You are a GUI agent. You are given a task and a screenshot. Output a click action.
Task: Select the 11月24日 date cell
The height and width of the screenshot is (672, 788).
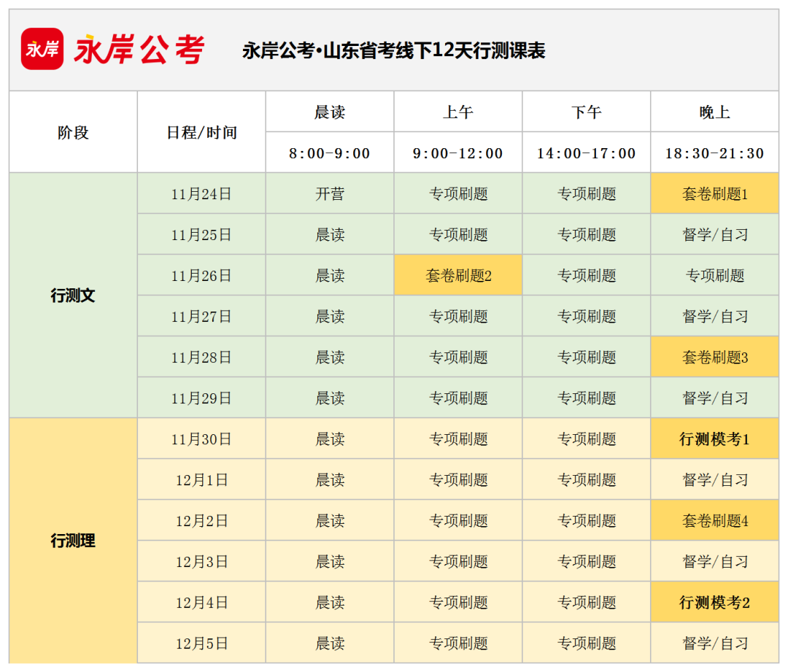(x=201, y=193)
